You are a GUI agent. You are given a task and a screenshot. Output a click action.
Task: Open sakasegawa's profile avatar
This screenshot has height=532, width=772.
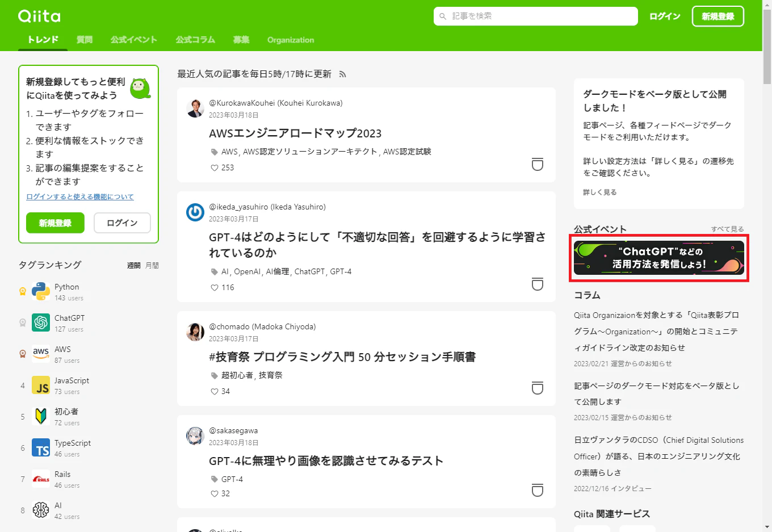[195, 435]
